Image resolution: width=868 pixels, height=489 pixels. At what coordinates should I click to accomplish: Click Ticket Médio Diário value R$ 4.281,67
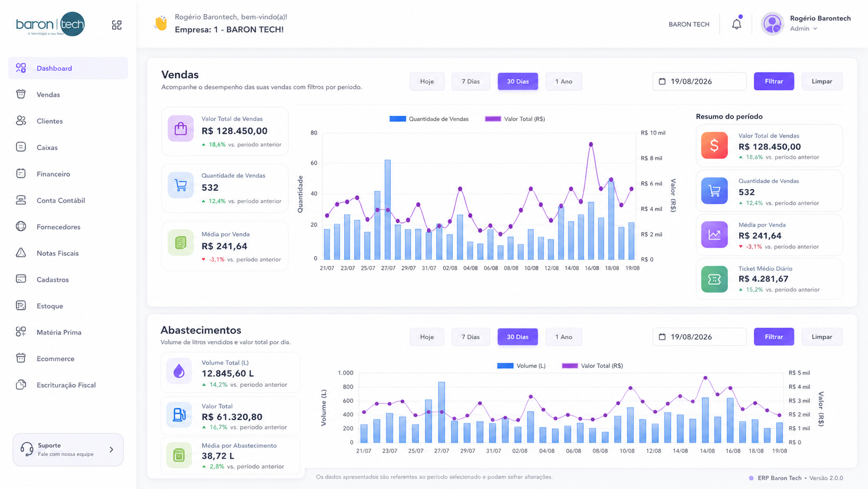pyautogui.click(x=763, y=279)
